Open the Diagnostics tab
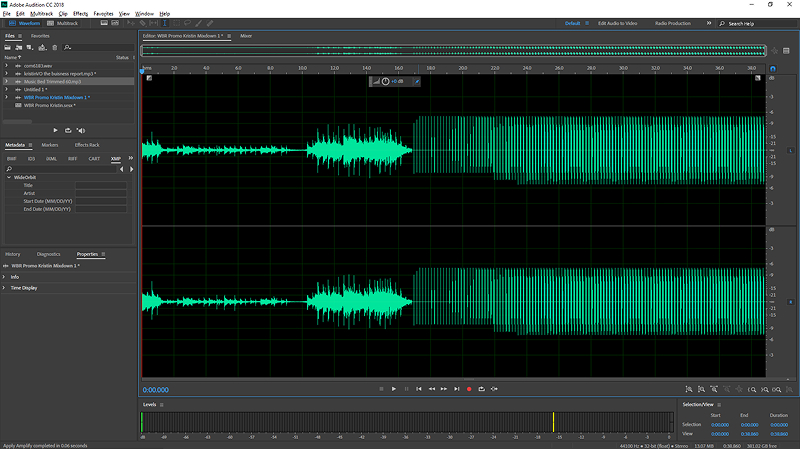Image resolution: width=800 pixels, height=449 pixels. point(48,254)
